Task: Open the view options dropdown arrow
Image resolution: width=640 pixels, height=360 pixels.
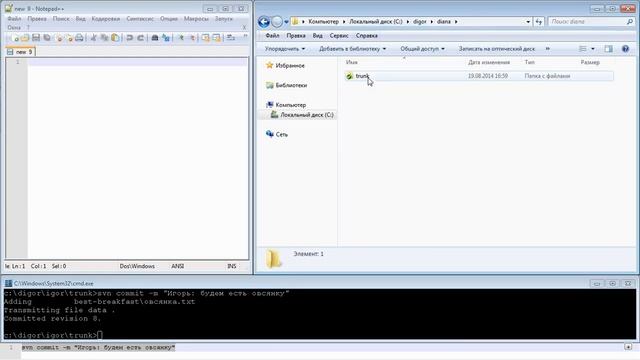Action: [x=593, y=49]
